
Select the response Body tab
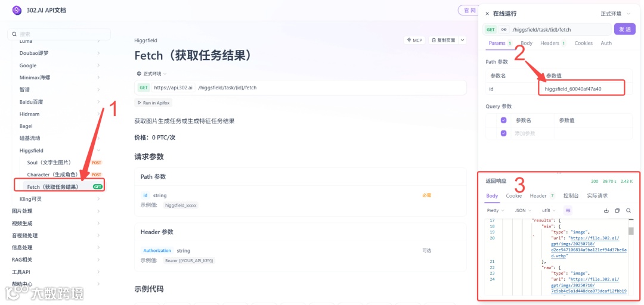[492, 196]
